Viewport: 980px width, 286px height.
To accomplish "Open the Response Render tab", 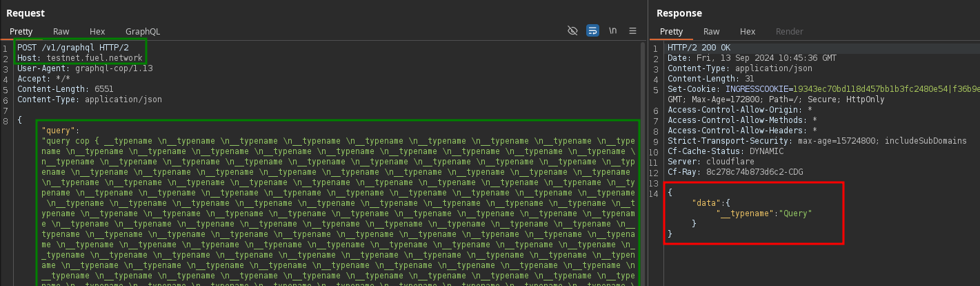I will (789, 31).
